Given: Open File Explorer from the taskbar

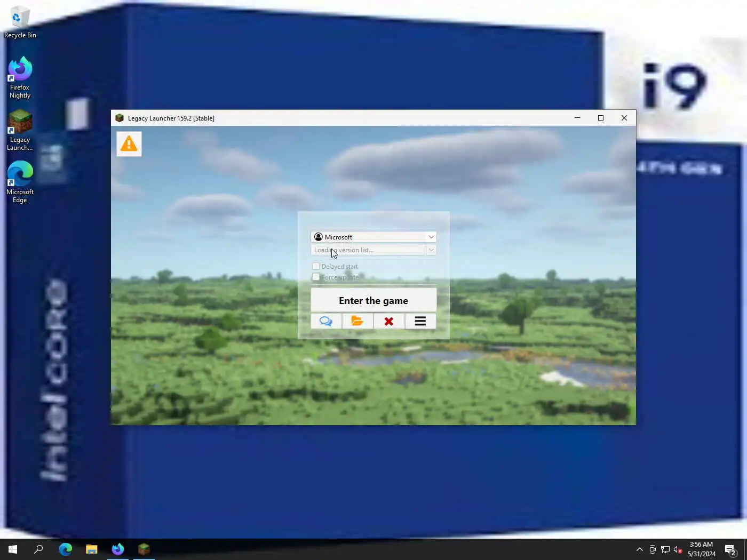Looking at the screenshot, I should pyautogui.click(x=91, y=549).
